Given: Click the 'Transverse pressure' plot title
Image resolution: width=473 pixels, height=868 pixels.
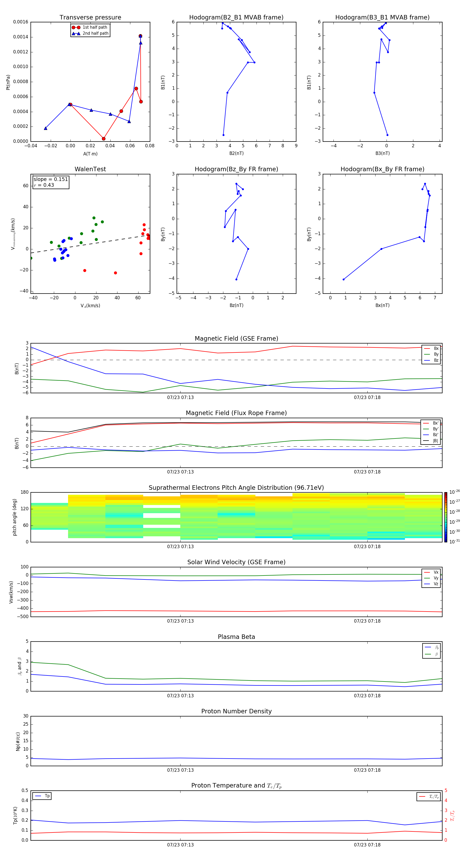Looking at the screenshot, I should (x=90, y=18).
